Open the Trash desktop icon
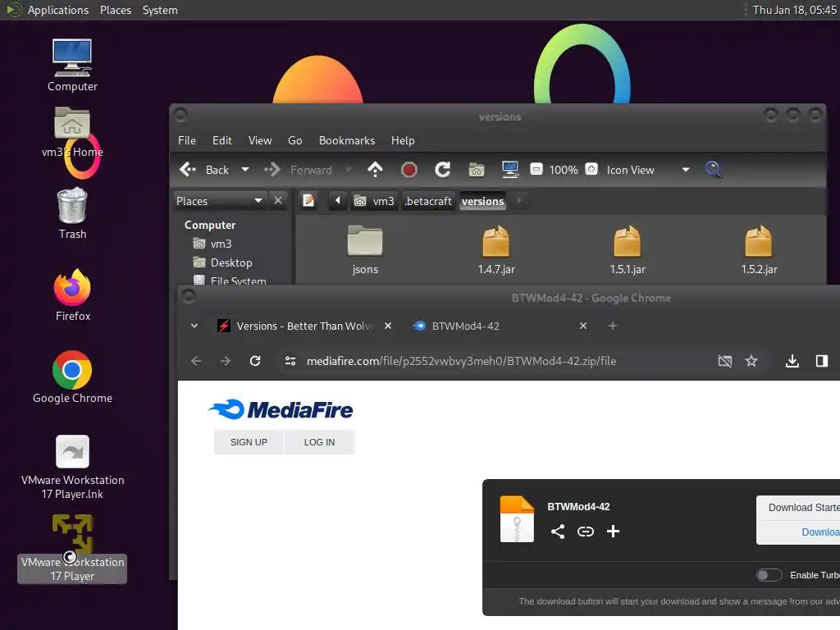Image resolution: width=840 pixels, height=630 pixels. (72, 214)
